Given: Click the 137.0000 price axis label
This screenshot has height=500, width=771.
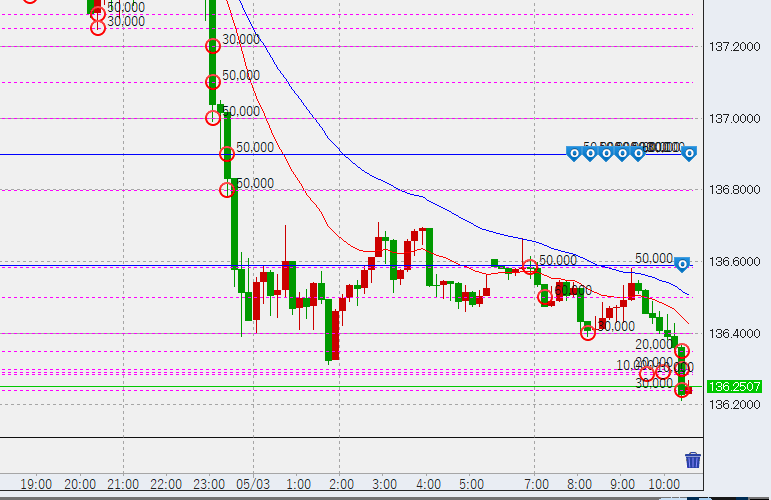Looking at the screenshot, I should [x=735, y=119].
